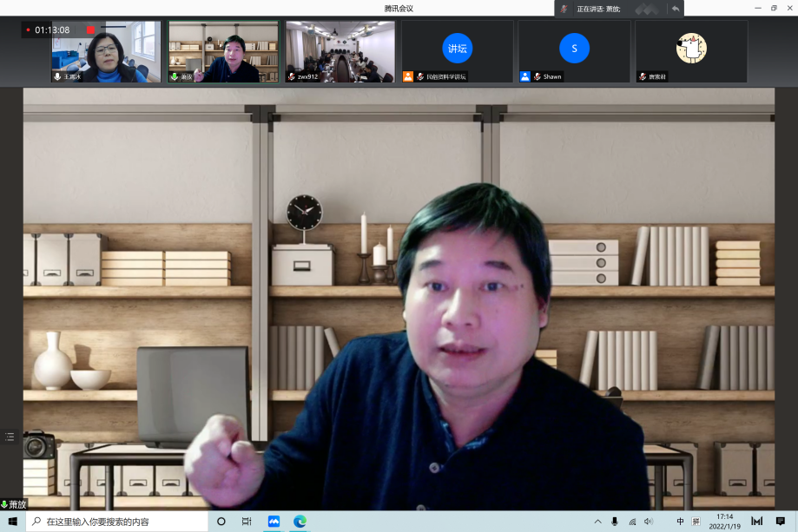Viewport: 798px width, 532px height.
Task: Open the notification center icon
Action: 780,521
